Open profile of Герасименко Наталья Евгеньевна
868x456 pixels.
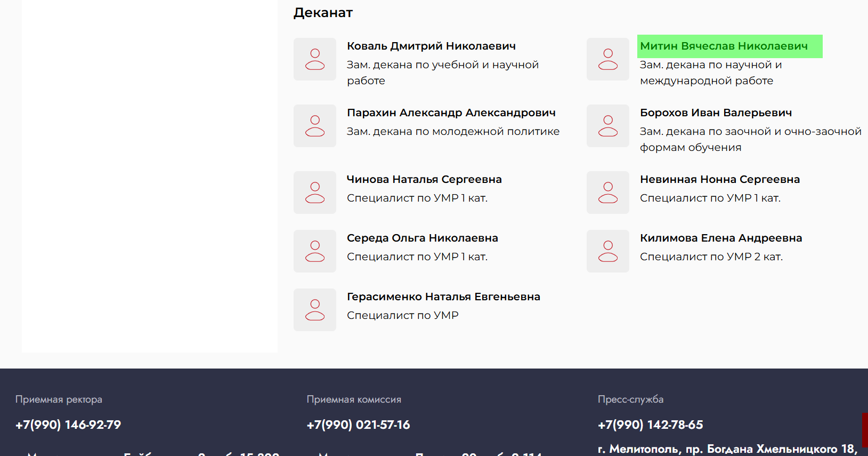coord(443,297)
